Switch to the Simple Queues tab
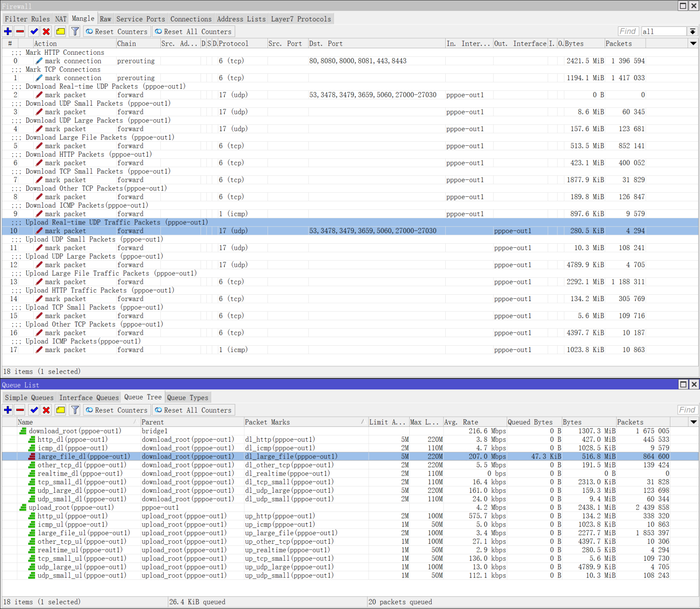Screen dimensions: 700x609 29,398
